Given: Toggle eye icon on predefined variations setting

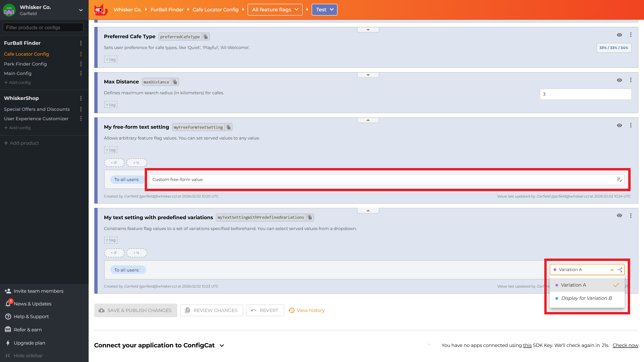Looking at the screenshot, I should click(x=619, y=215).
